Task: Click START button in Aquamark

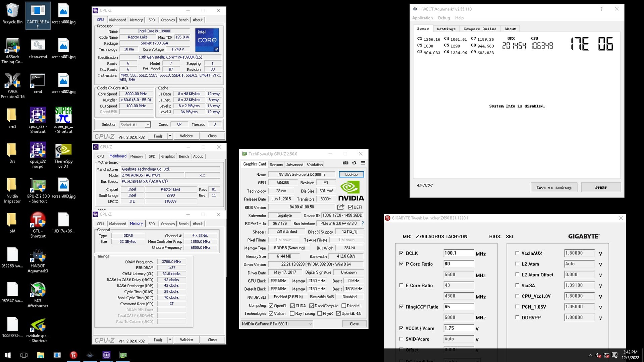Action: (x=601, y=188)
